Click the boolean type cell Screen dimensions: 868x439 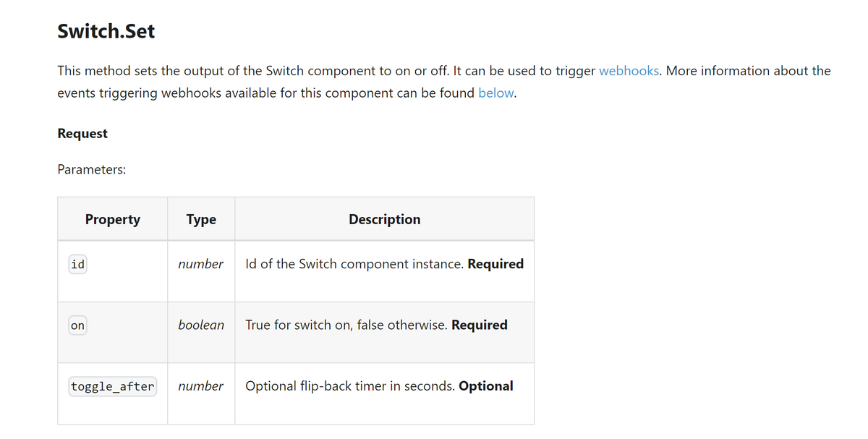pyautogui.click(x=201, y=325)
